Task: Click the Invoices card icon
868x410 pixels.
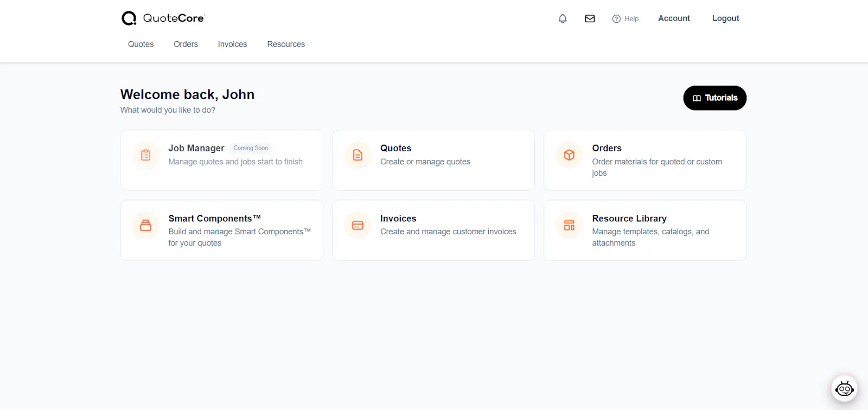Action: [x=358, y=225]
